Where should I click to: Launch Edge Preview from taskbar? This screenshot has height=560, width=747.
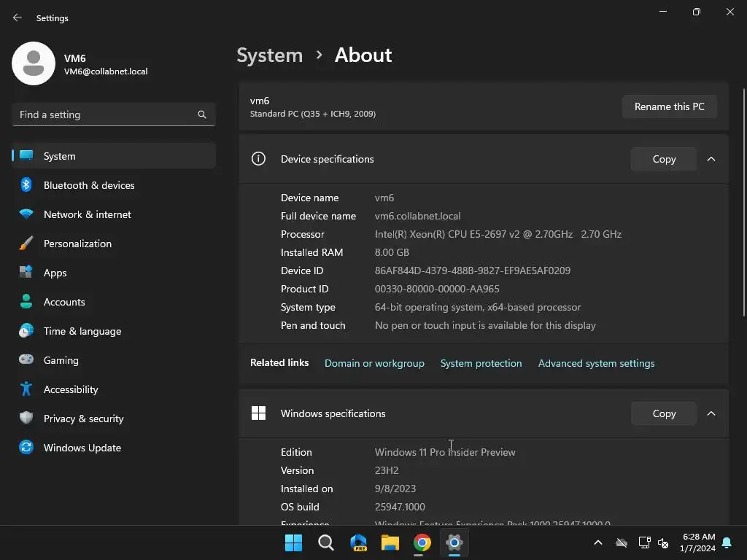point(358,542)
